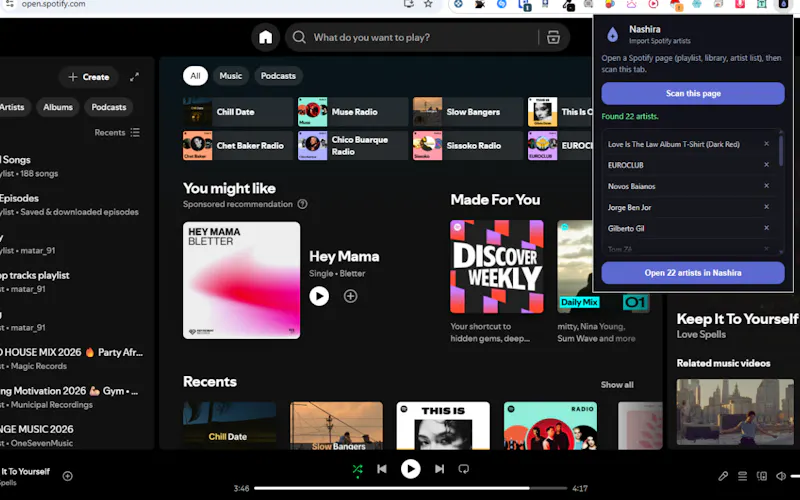Skip to the previous track
800x500 pixels.
pos(382,469)
